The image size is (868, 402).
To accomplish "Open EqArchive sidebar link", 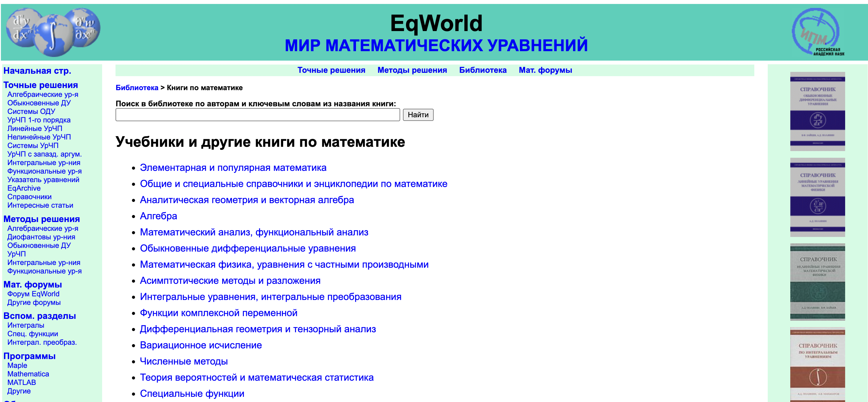I will click(24, 188).
